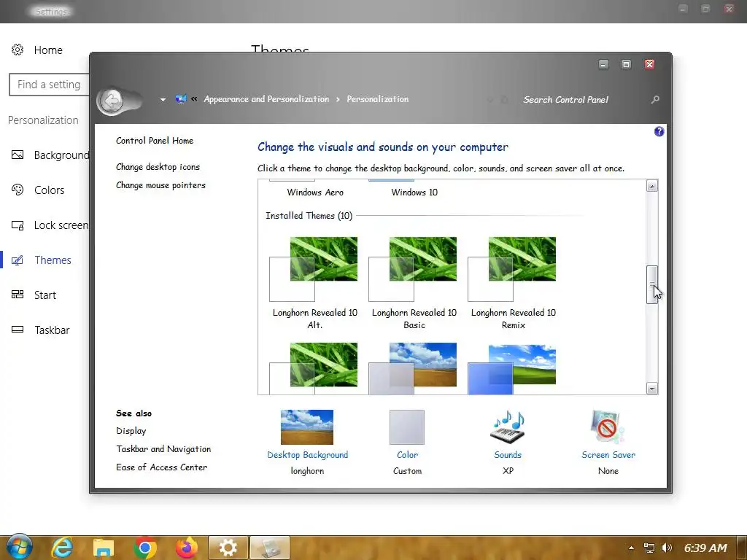747x560 pixels.
Task: Open the Sounds XP icon
Action: click(508, 427)
